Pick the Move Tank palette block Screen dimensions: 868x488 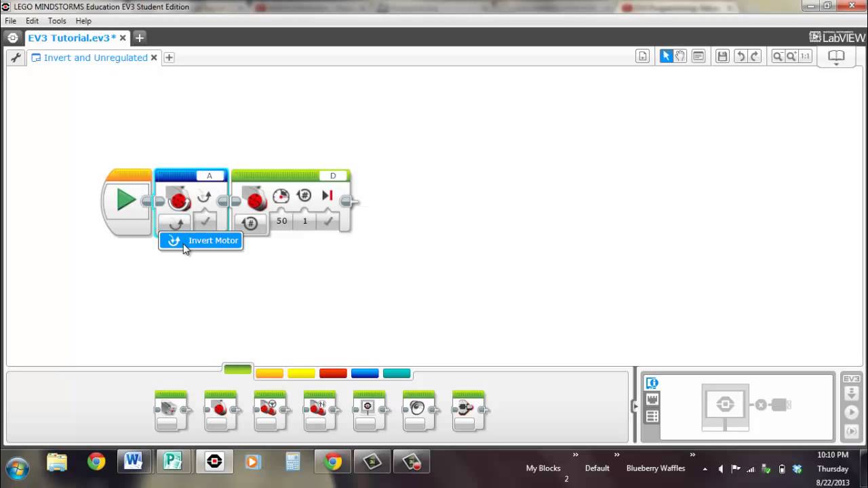(319, 411)
